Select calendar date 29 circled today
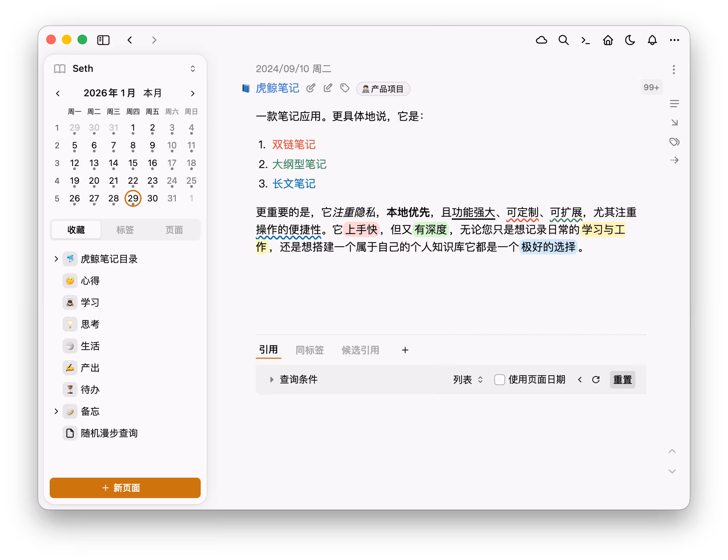The image size is (728, 560). 133,198
